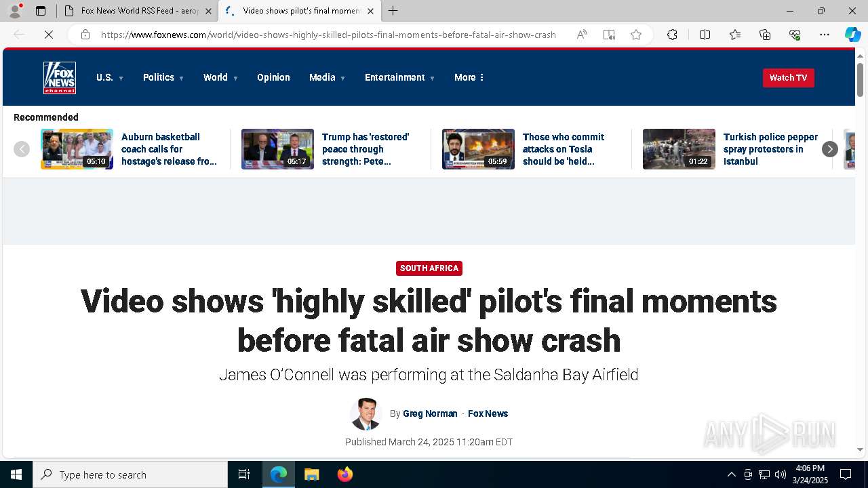Viewport: 868px width, 488px height.
Task: Close the Fox News RSS Feed tab
Action: pos(208,11)
